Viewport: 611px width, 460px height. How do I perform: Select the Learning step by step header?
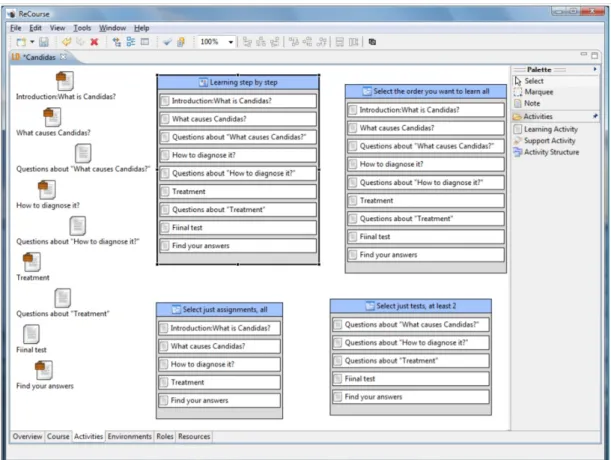(x=238, y=83)
